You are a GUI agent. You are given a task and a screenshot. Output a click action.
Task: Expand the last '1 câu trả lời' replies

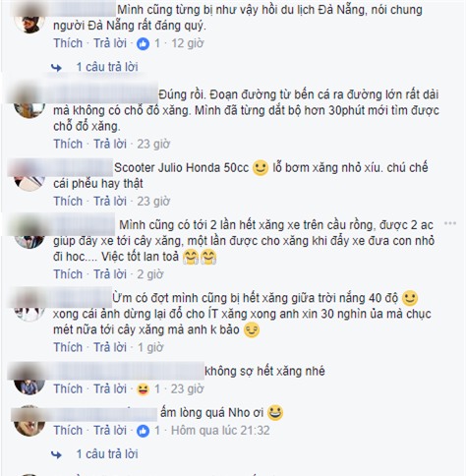(107, 454)
